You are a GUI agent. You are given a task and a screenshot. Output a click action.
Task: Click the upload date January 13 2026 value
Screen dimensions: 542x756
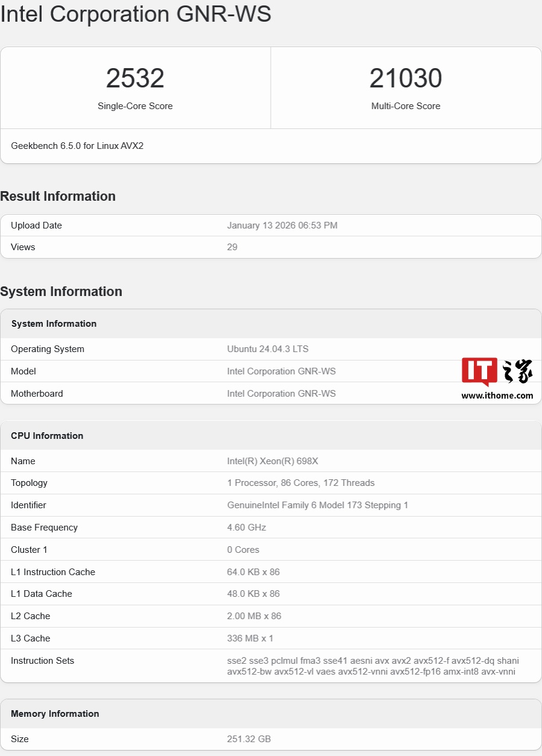click(x=282, y=225)
